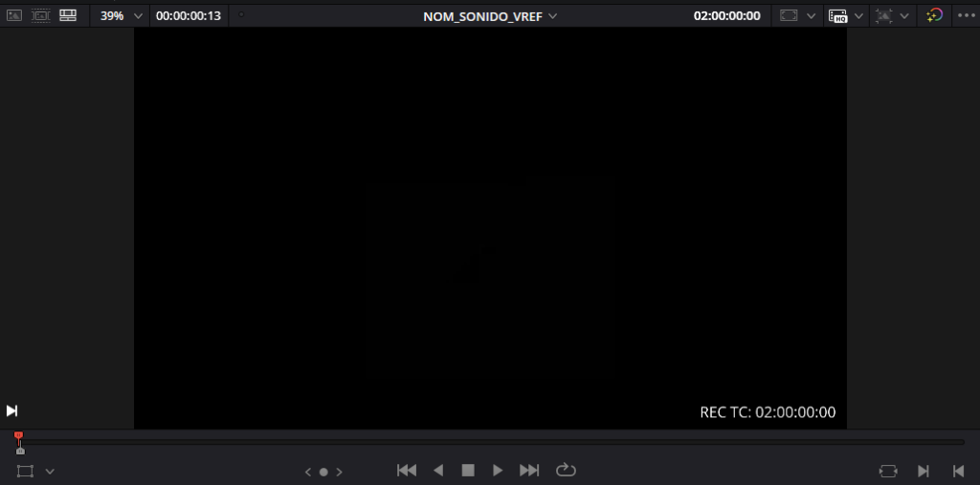This screenshot has height=485, width=980.
Task: Open the three-dot viewer options menu
Action: point(967,15)
